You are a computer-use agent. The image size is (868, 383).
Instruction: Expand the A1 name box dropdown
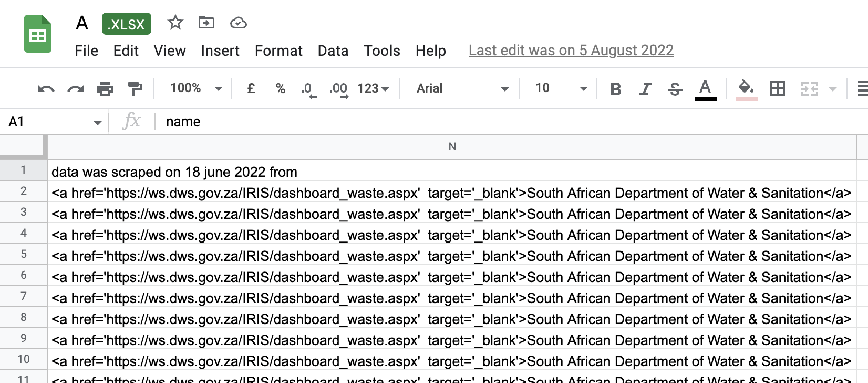click(x=97, y=123)
